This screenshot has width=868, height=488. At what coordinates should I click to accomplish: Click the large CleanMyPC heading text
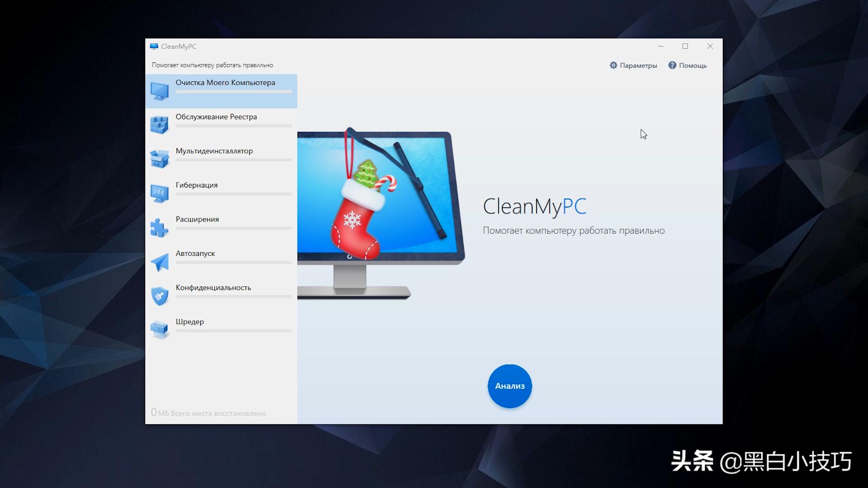(535, 206)
